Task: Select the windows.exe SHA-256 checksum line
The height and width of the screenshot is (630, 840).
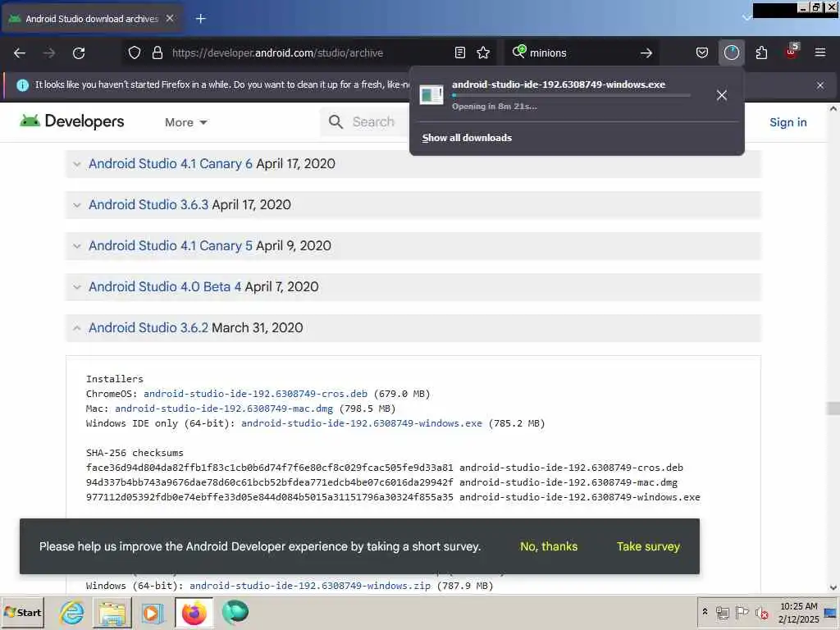Action: [393, 497]
